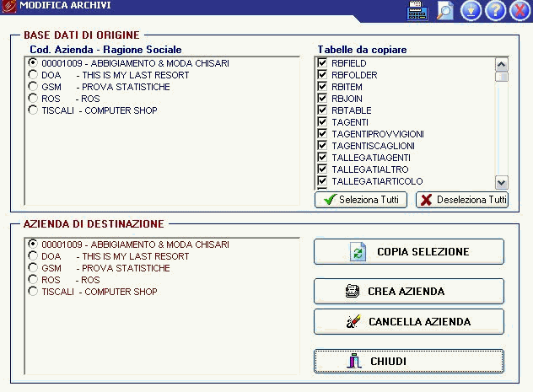The height and width of the screenshot is (392, 533).
Task: Click the Chiudi button
Action: (409, 362)
